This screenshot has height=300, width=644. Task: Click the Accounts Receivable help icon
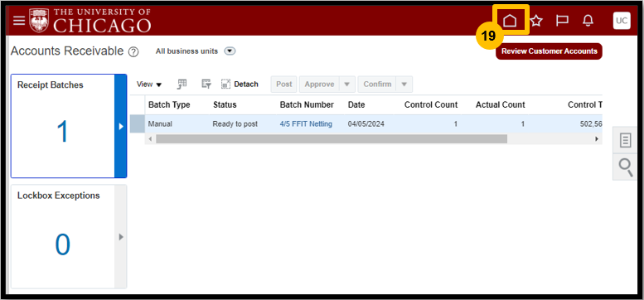click(133, 52)
